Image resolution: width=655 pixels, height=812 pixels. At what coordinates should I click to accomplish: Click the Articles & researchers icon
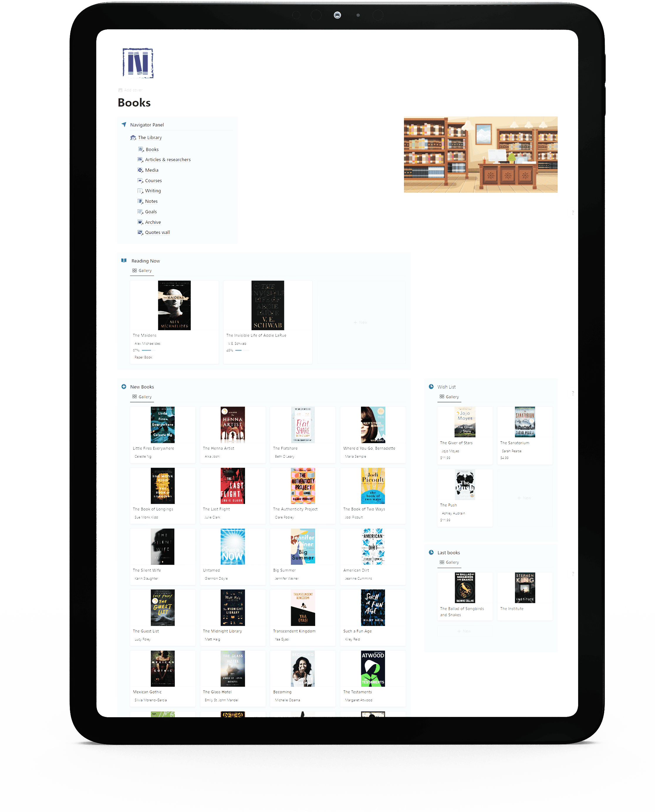[x=138, y=159]
